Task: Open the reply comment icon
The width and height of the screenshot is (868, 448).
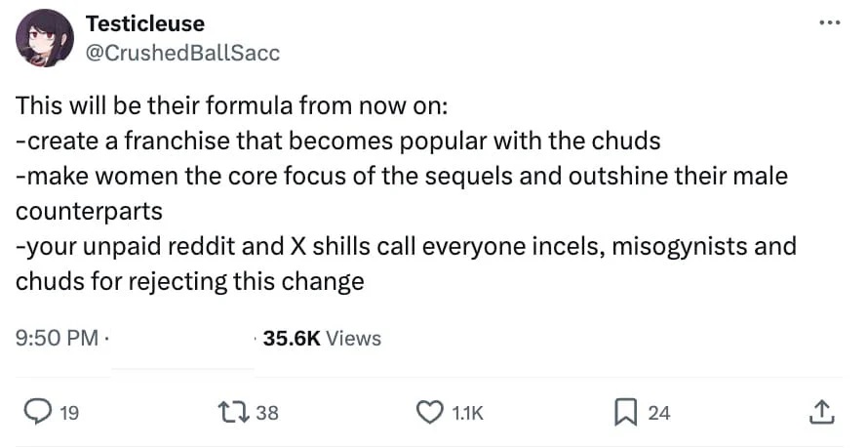Action: (x=37, y=413)
